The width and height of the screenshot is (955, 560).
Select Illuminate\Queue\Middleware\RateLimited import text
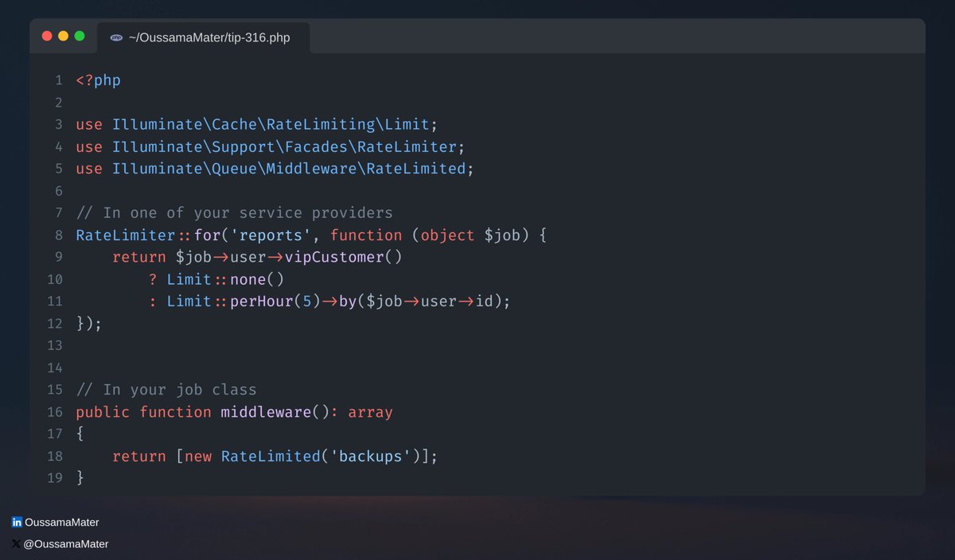[x=289, y=169]
